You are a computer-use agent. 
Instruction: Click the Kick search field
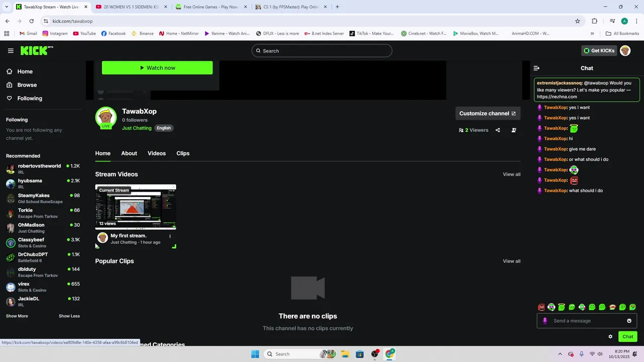pos(322,51)
